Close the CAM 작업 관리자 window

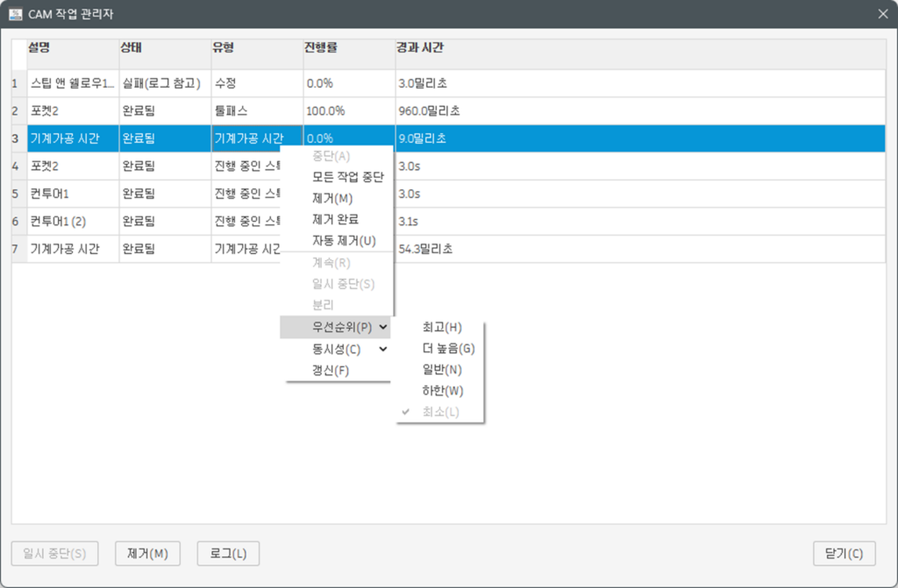tap(883, 14)
